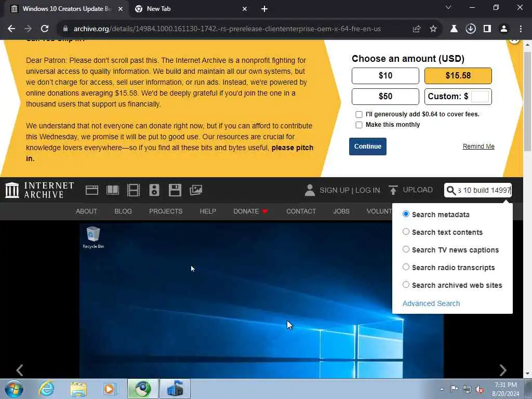Open JOBS in navigation bar
The width and height of the screenshot is (532, 399).
click(341, 211)
